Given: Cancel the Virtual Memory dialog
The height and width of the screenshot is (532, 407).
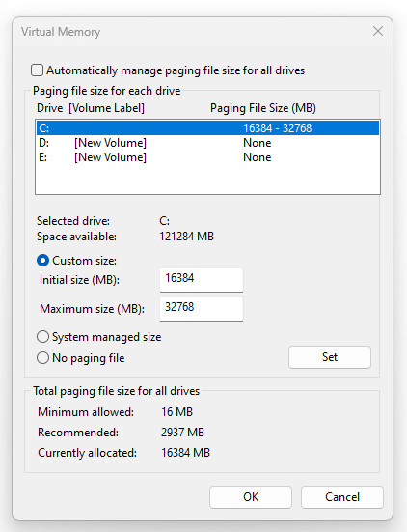Looking at the screenshot, I should 342,497.
